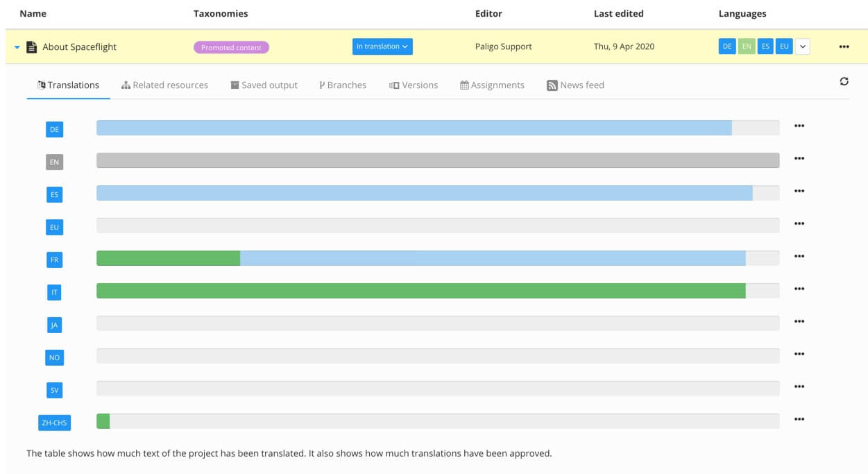This screenshot has width=868, height=474.
Task: Switch to the Translations tab
Action: (67, 84)
